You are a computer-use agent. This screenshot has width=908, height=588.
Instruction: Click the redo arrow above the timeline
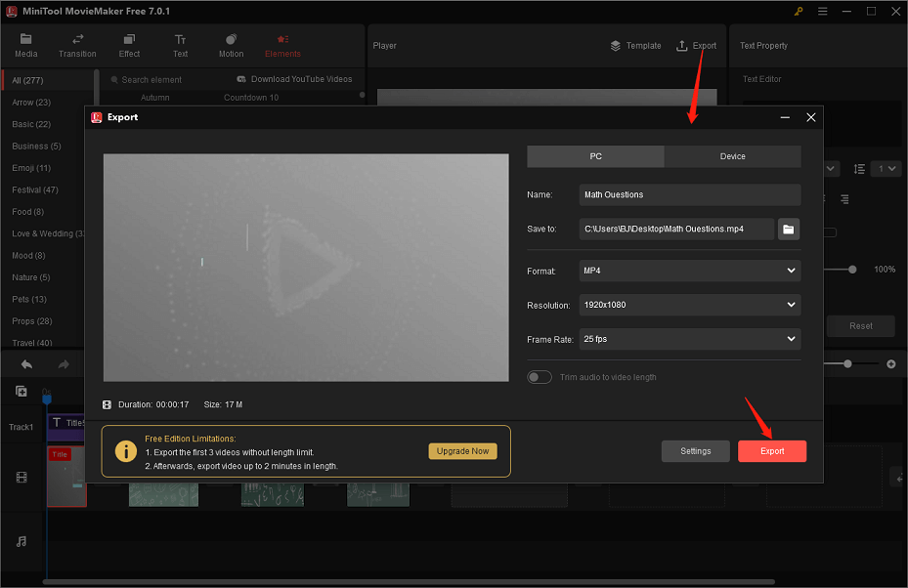tap(64, 364)
